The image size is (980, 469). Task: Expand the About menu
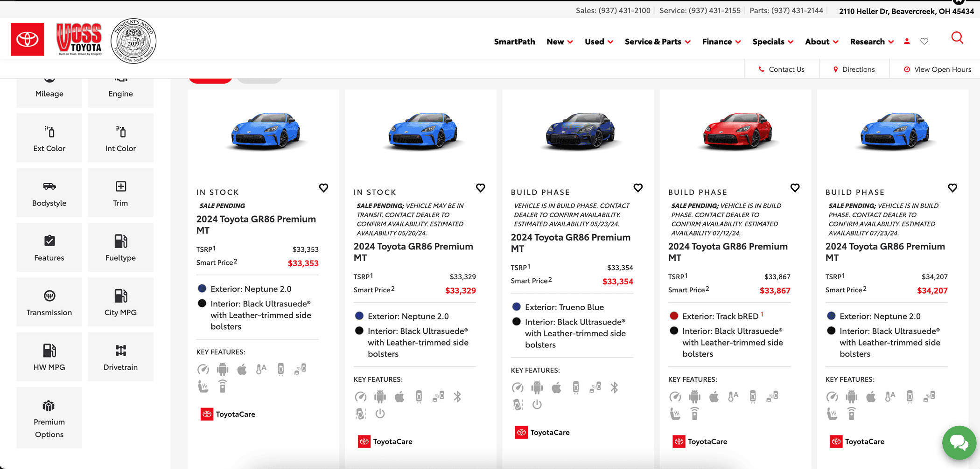pyautogui.click(x=822, y=41)
